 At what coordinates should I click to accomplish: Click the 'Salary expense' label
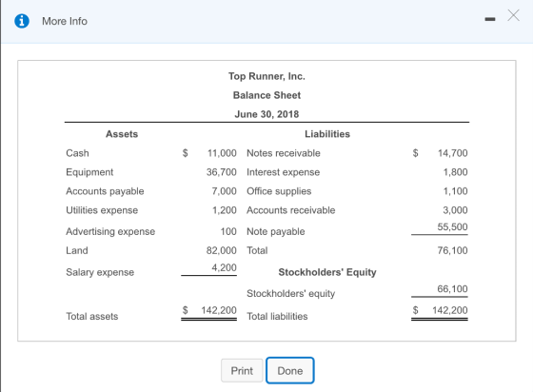100,272
